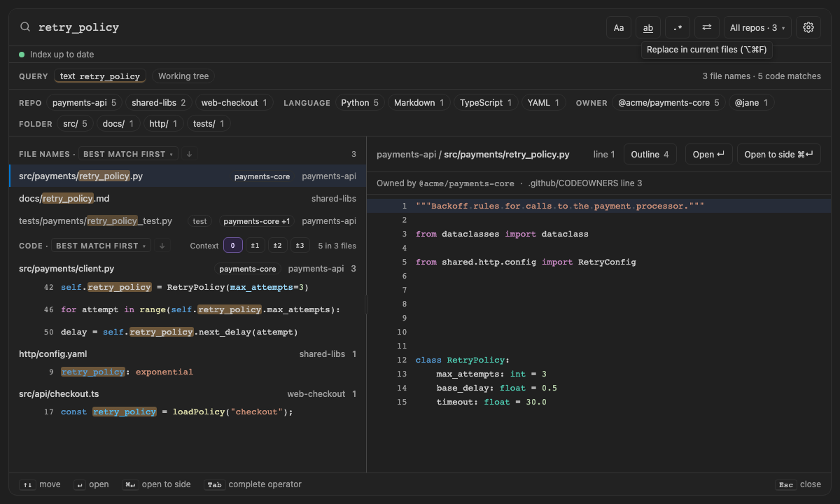Open search settings gear icon
The width and height of the screenshot is (840, 504).
808,27
